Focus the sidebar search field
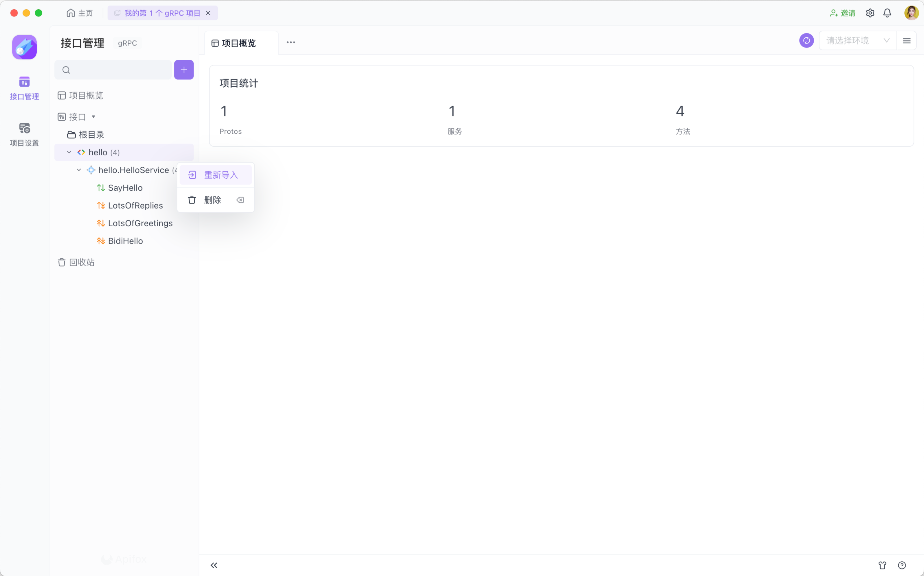Screen dimensions: 924x576 [118, 70]
